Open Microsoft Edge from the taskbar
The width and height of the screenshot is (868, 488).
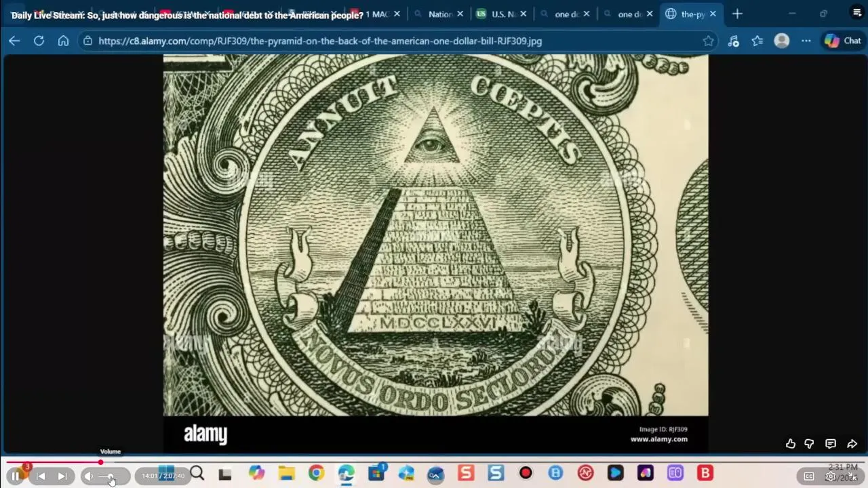(x=346, y=473)
